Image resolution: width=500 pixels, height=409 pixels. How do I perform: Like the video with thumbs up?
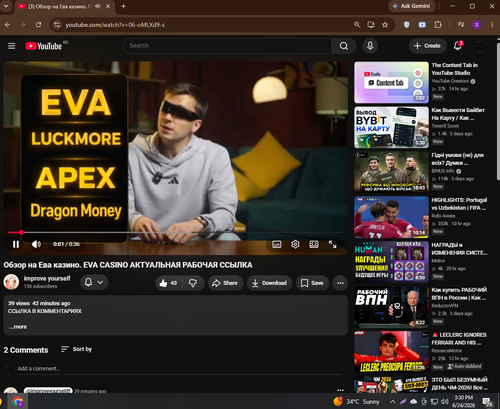pos(168,283)
